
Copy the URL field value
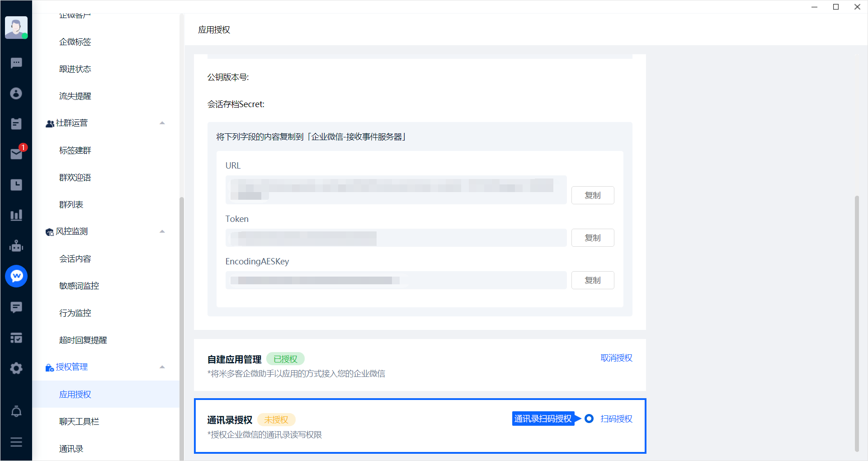click(x=592, y=195)
